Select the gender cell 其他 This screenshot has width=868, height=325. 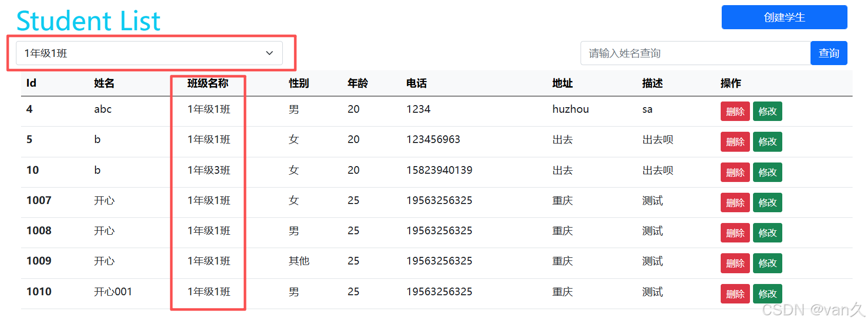coord(299,261)
